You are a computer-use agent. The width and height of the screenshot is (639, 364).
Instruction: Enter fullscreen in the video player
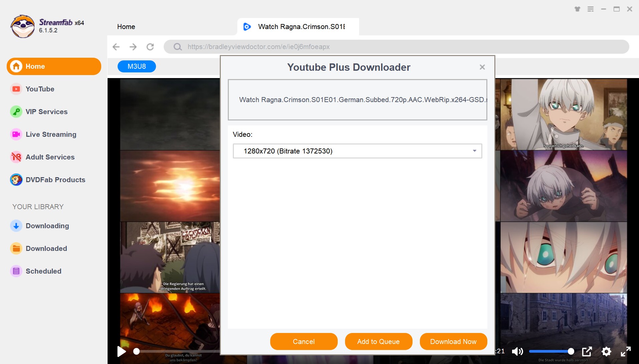626,351
